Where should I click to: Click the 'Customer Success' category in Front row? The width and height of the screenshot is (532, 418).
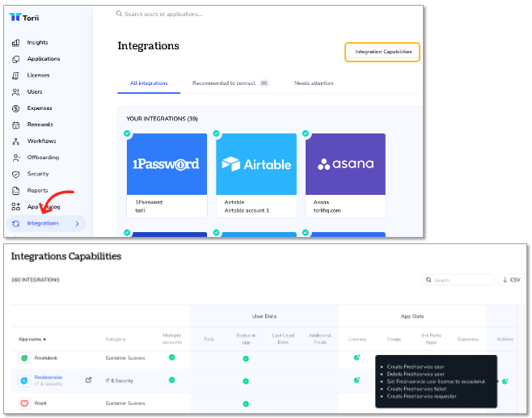click(125, 403)
